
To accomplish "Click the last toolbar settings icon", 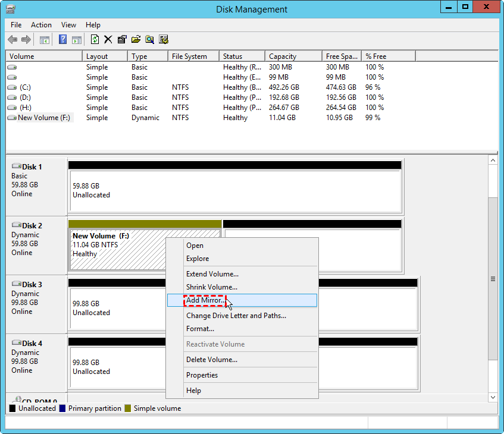I will pos(164,40).
